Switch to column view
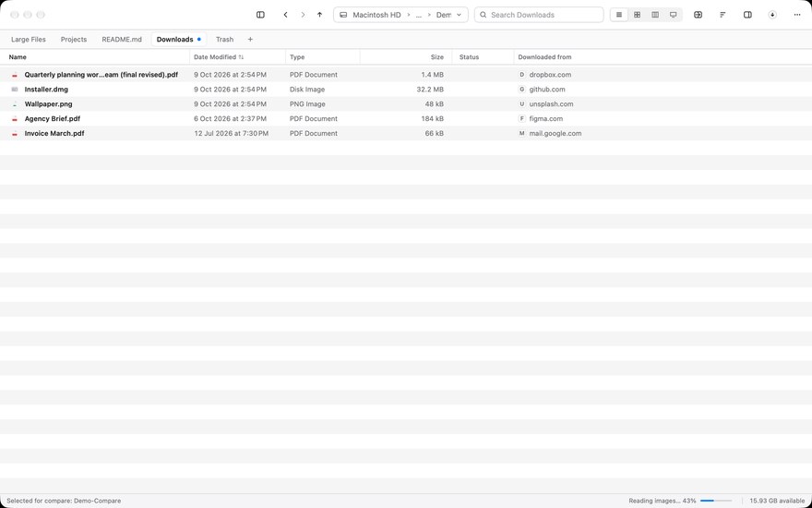Image resolution: width=812 pixels, height=508 pixels. pos(655,15)
